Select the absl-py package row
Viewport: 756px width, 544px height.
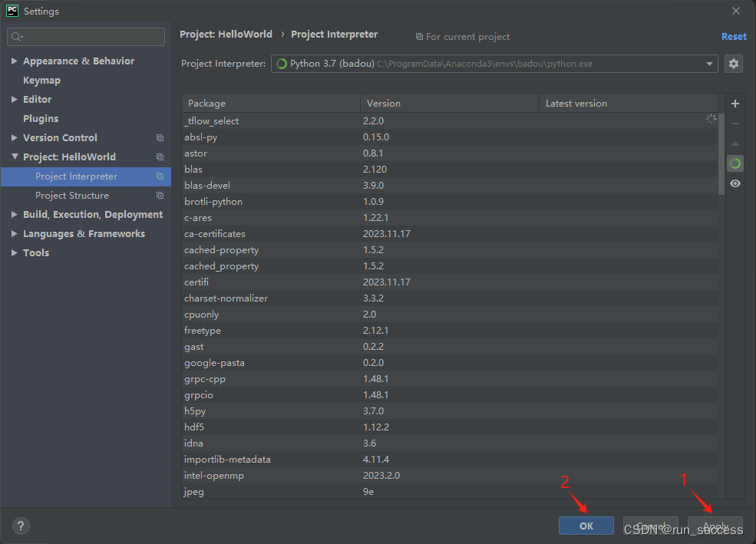(x=449, y=137)
